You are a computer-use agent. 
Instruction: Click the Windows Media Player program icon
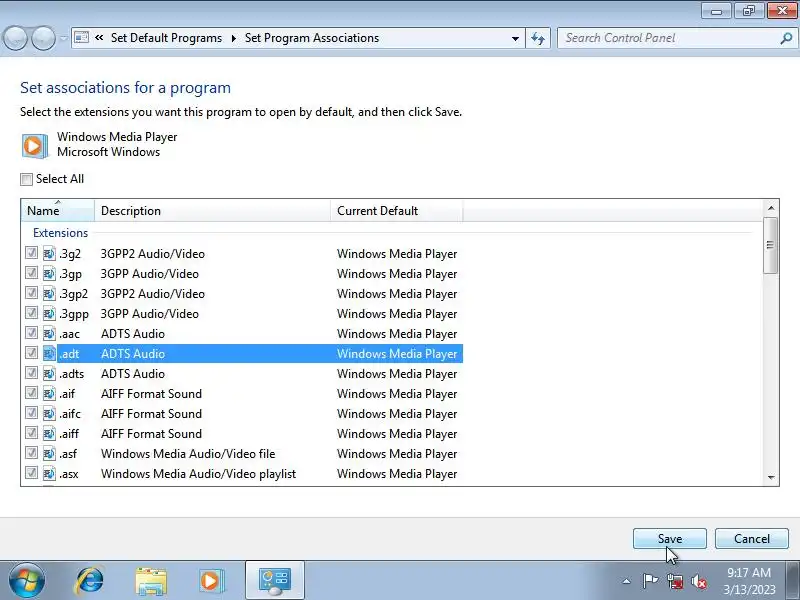[34, 145]
